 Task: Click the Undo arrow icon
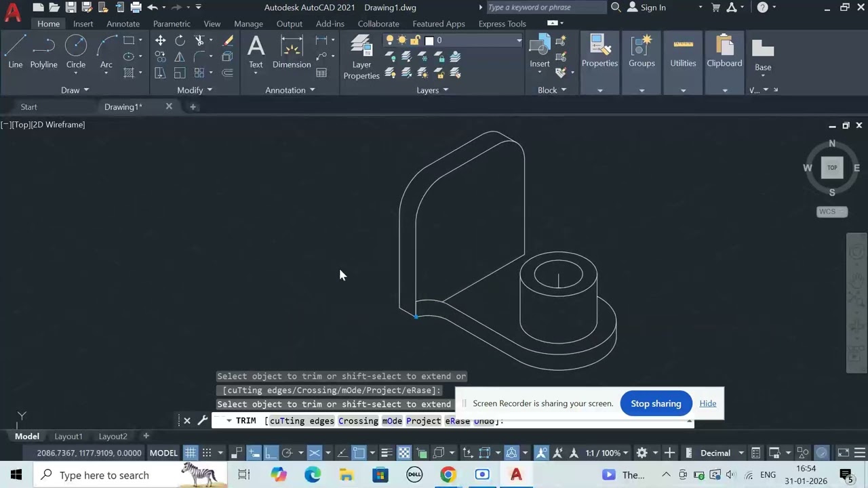coord(153,7)
